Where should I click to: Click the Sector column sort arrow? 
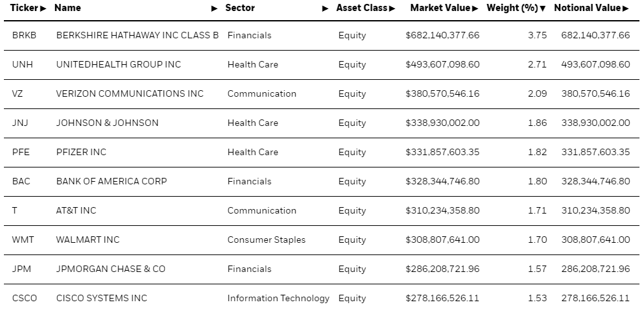tap(326, 8)
